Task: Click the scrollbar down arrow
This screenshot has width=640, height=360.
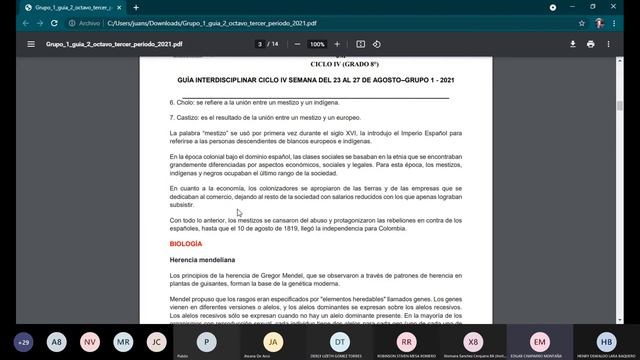Action: point(620,320)
